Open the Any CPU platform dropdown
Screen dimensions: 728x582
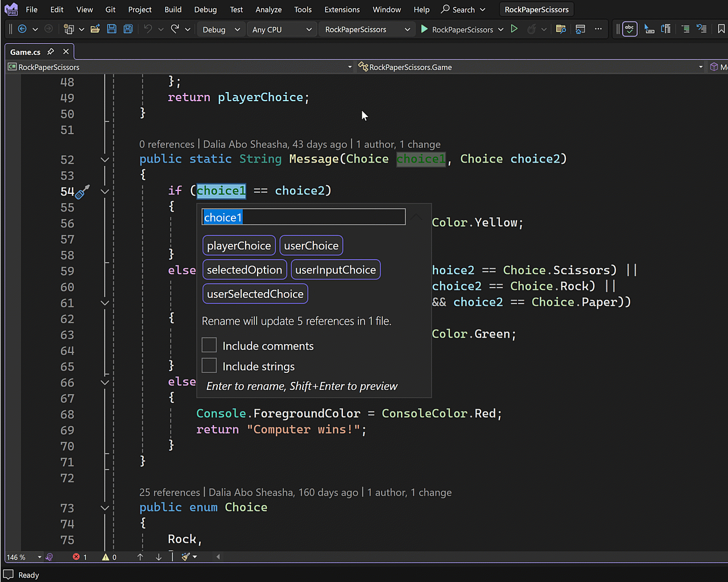tap(282, 30)
